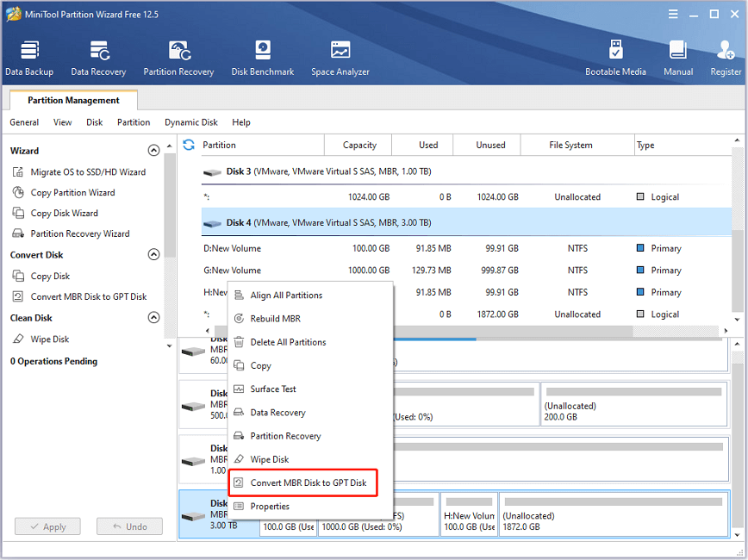Screen dimensions: 748x560
Task: Click the 3.00 TB disk icon in disk map
Action: [x=193, y=516]
